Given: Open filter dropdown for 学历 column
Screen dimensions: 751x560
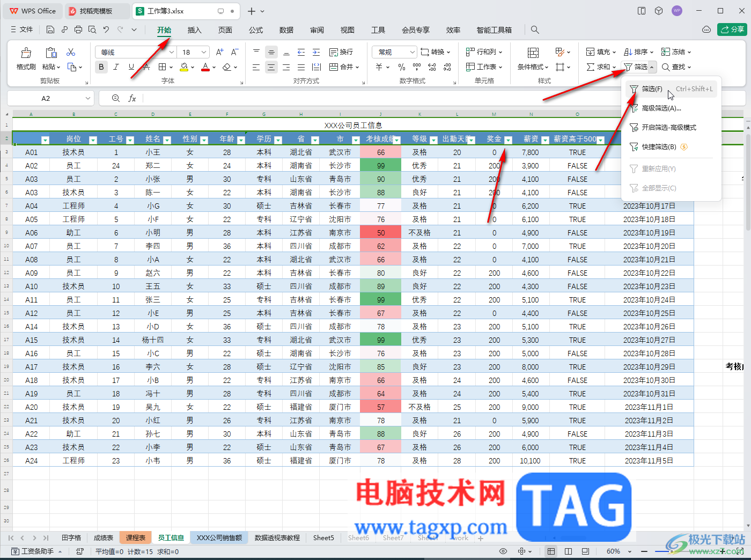Looking at the screenshot, I should pyautogui.click(x=278, y=140).
